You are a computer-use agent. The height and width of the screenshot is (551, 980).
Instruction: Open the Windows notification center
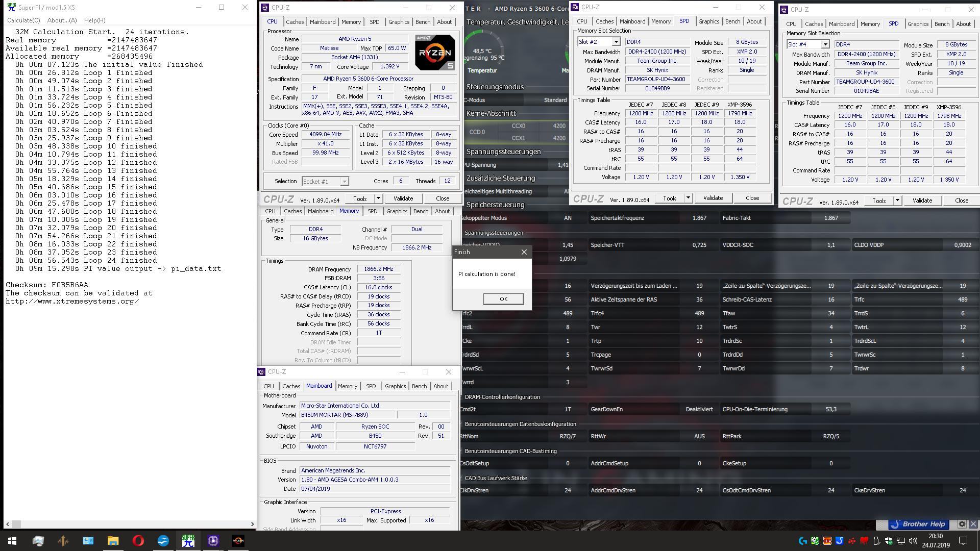pyautogui.click(x=963, y=541)
